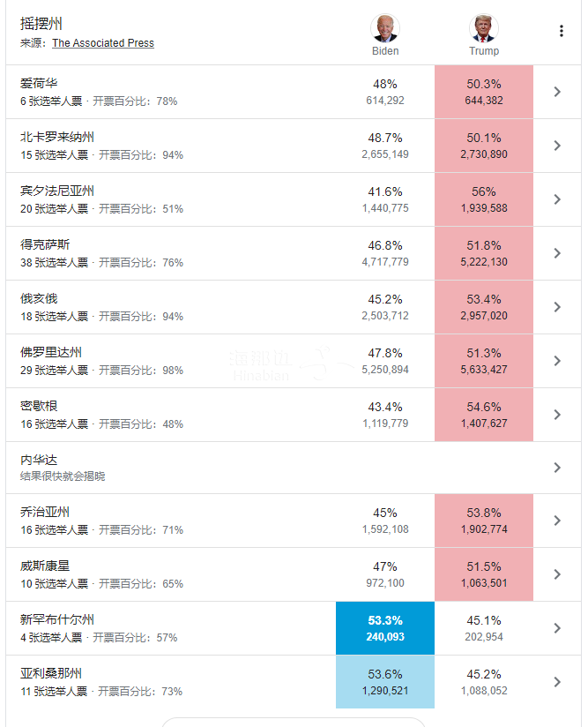Image resolution: width=588 pixels, height=727 pixels.
Task: Expand the 内华达 row chevron
Action: click(557, 468)
